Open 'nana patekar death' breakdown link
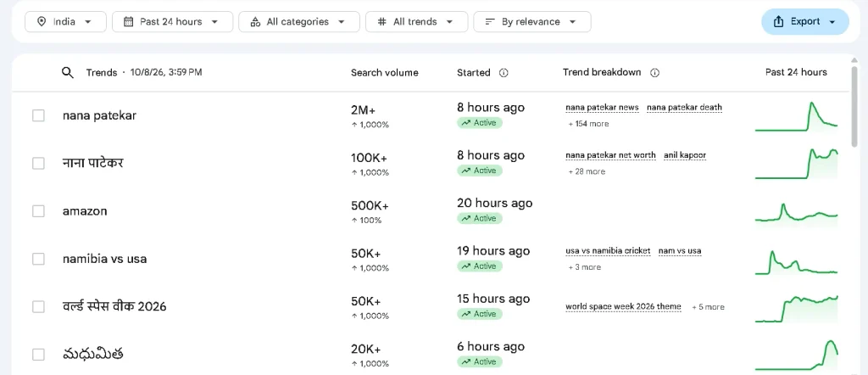Viewport: 868px width, 375px height. pyautogui.click(x=684, y=108)
